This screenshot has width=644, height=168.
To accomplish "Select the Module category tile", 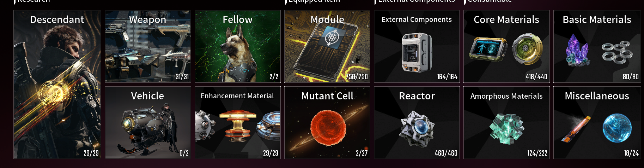I will point(327,46).
